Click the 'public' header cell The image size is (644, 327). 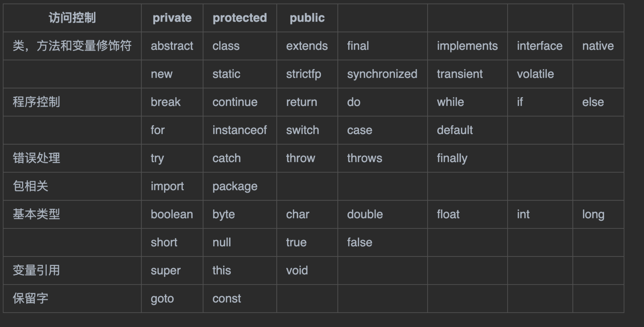pos(307,18)
